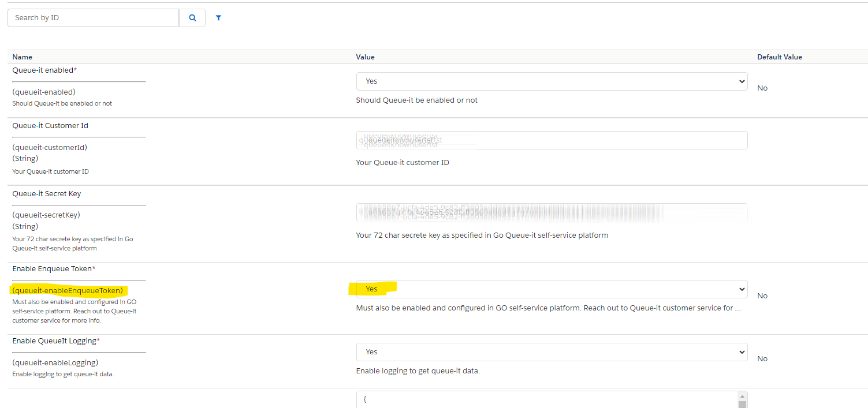Click the Queue-it Secret Key label
The height and width of the screenshot is (408, 868).
click(47, 194)
